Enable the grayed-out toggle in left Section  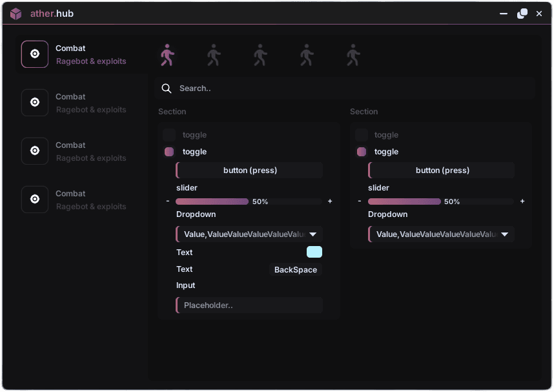click(169, 134)
